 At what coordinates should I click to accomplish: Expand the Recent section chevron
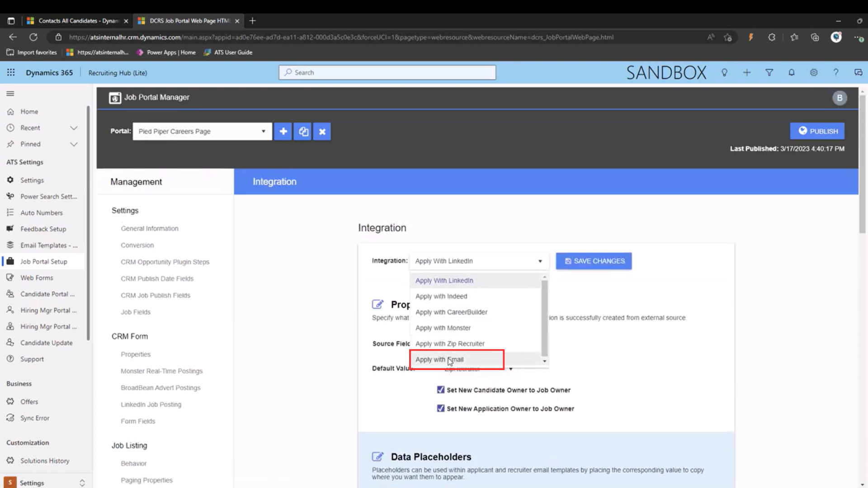(x=74, y=128)
